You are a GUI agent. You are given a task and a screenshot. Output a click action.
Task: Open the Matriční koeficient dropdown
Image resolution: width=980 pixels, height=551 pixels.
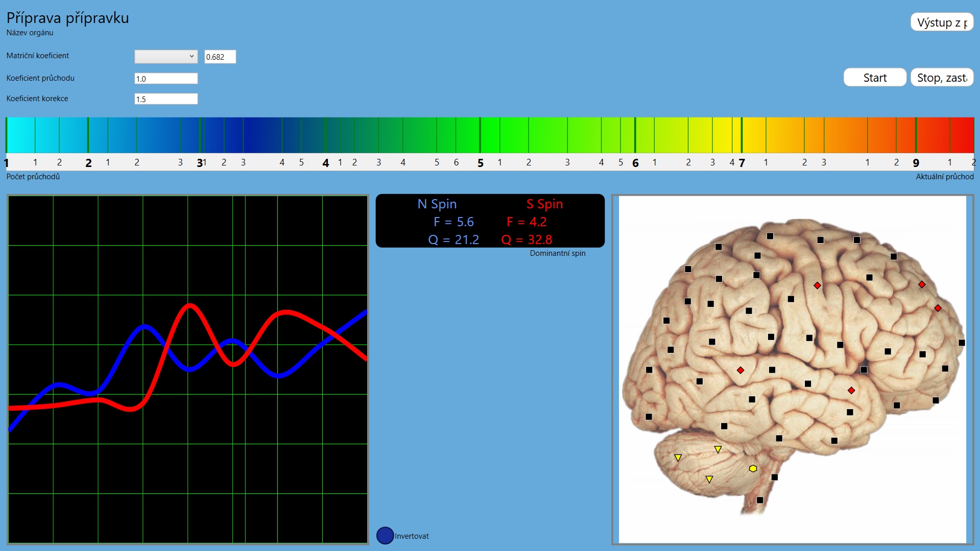click(x=165, y=57)
